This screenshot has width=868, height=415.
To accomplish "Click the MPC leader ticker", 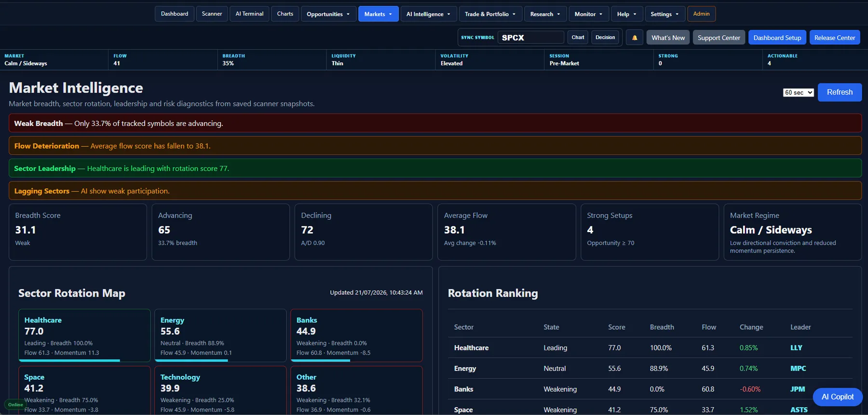I will 798,368.
